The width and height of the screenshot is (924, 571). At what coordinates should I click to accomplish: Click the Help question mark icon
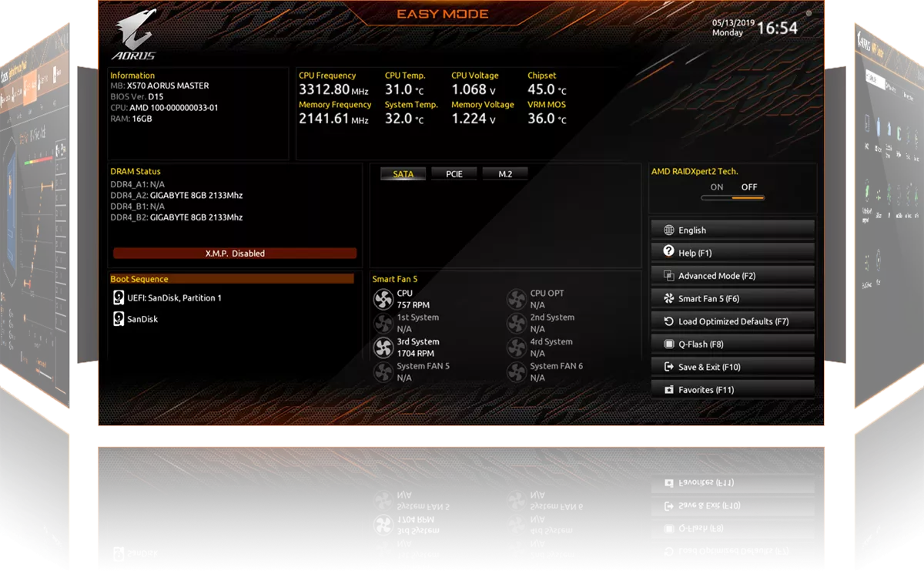pos(668,251)
